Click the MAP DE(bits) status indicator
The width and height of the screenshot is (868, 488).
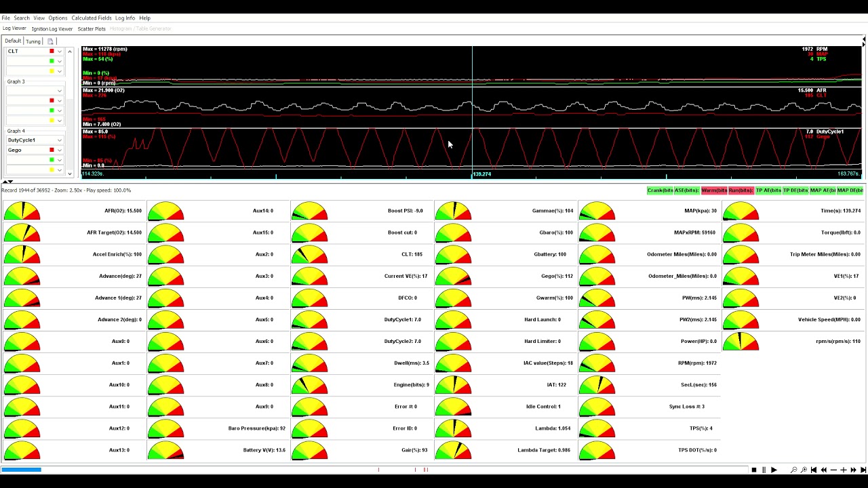[x=850, y=190]
